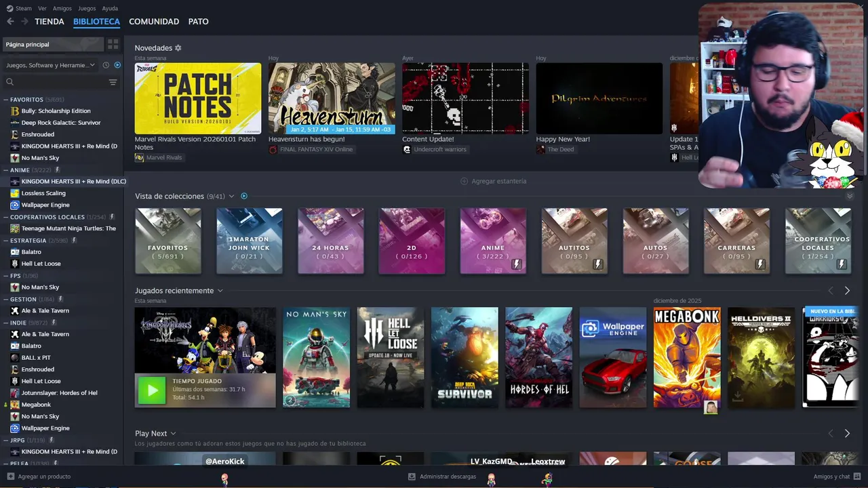Open the PATO profile tab
This screenshot has height=488, width=868.
(x=198, y=22)
